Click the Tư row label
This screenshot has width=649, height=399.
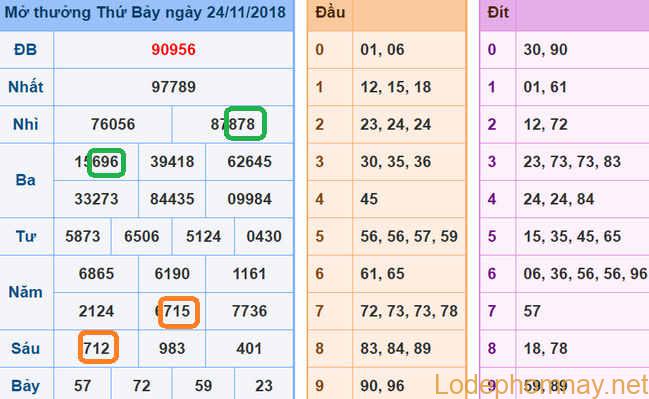click(x=26, y=236)
